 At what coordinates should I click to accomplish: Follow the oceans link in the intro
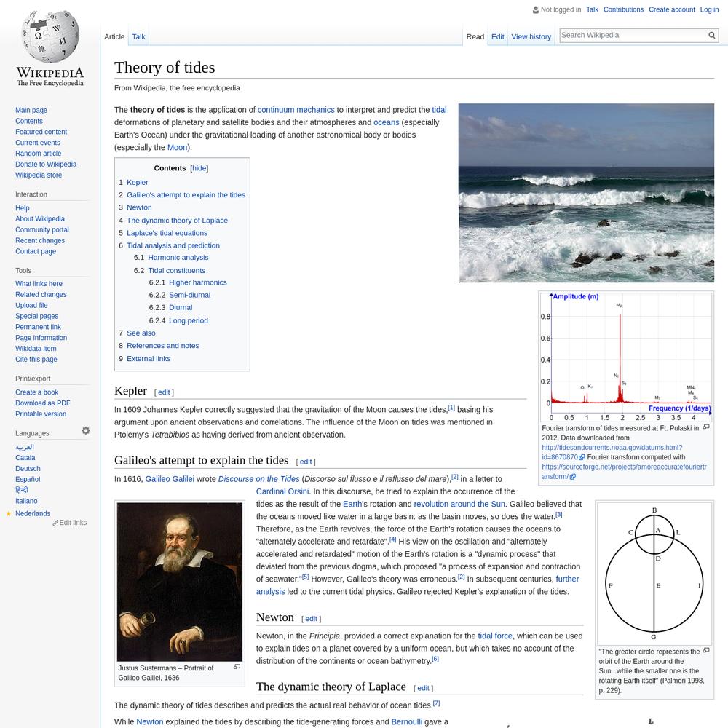[x=387, y=122]
